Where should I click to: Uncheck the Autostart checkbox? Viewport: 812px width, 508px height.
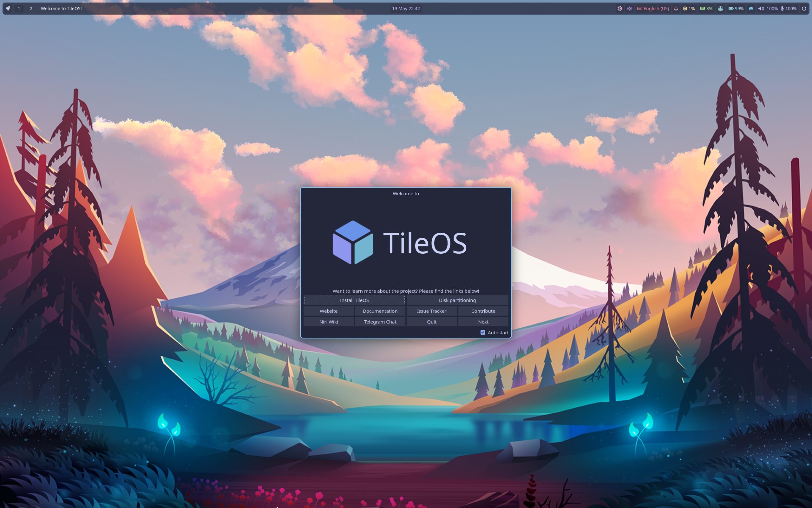coord(482,332)
